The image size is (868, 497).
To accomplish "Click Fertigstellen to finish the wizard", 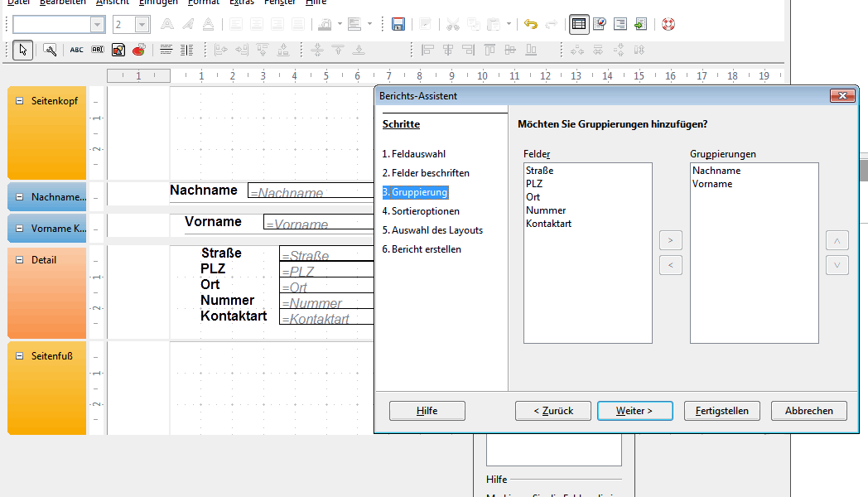I will click(722, 411).
